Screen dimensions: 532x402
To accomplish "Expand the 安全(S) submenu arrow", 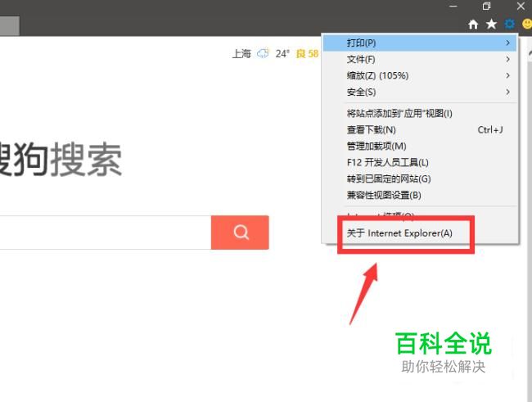I will [x=507, y=92].
